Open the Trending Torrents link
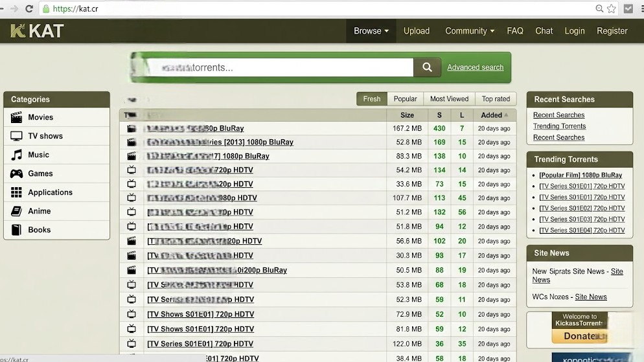The width and height of the screenshot is (644, 362). coord(559,126)
